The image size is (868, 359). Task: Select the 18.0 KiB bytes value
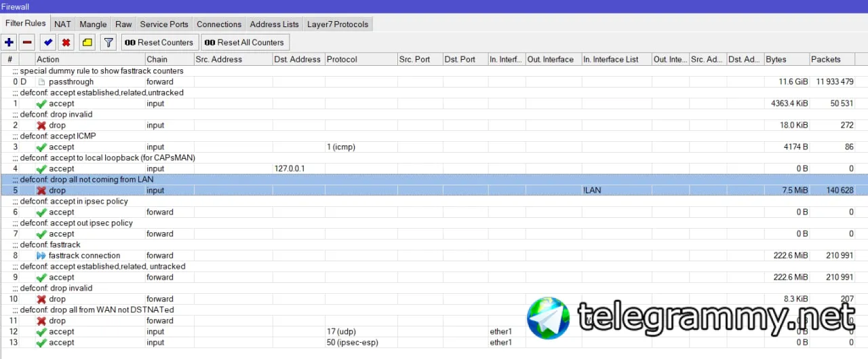tap(793, 125)
